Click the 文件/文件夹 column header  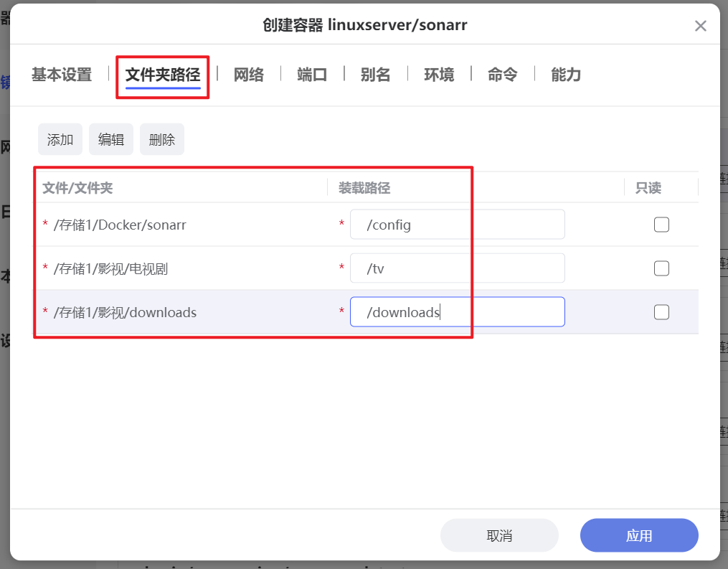point(77,188)
